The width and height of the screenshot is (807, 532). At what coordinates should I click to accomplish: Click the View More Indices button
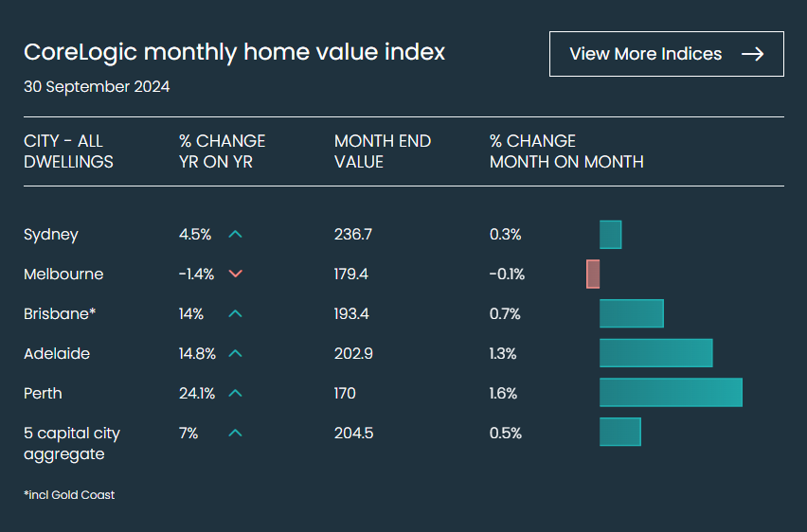click(666, 54)
